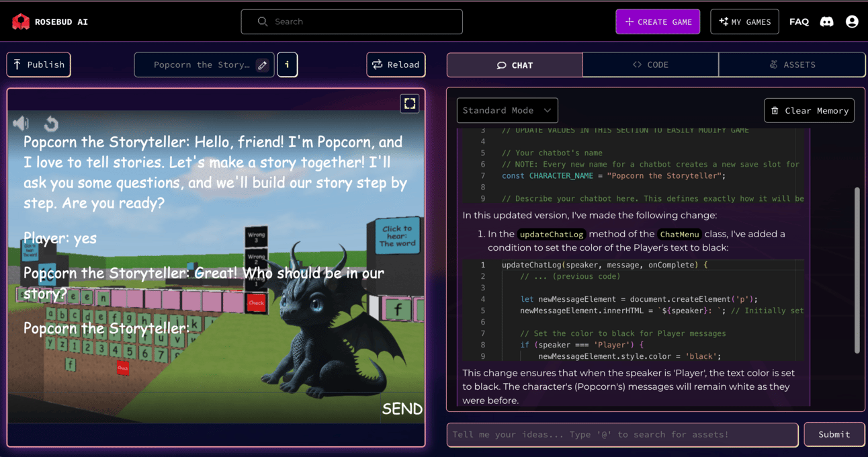868x457 pixels.
Task: Click the "In this updated version" chat message line
Action: pyautogui.click(x=589, y=215)
